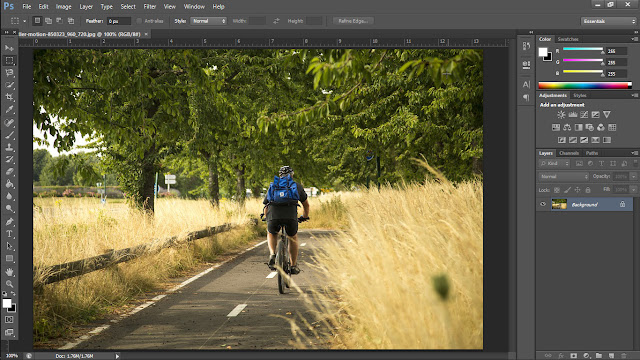This screenshot has width=640, height=360.
Task: Select the Hand tool
Action: pyautogui.click(x=9, y=271)
